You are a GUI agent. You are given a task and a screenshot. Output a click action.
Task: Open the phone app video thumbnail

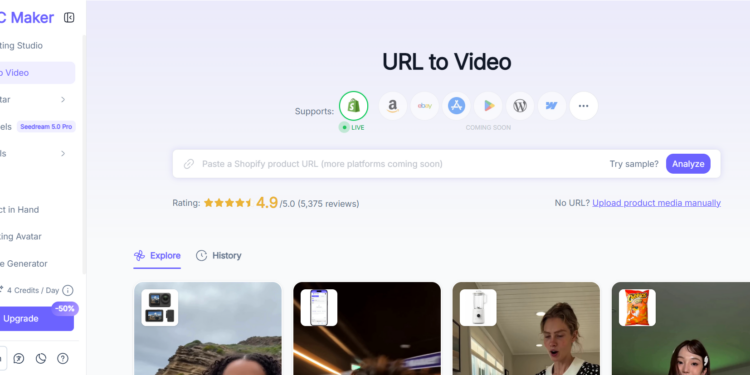tap(367, 329)
